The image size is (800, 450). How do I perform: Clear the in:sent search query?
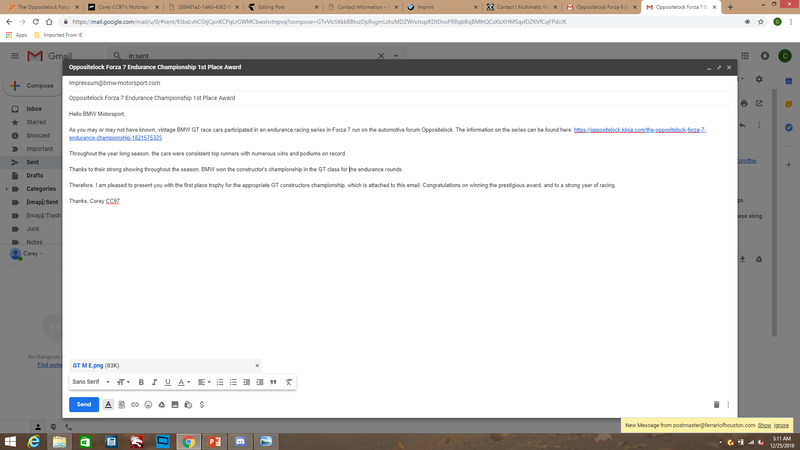click(x=381, y=56)
